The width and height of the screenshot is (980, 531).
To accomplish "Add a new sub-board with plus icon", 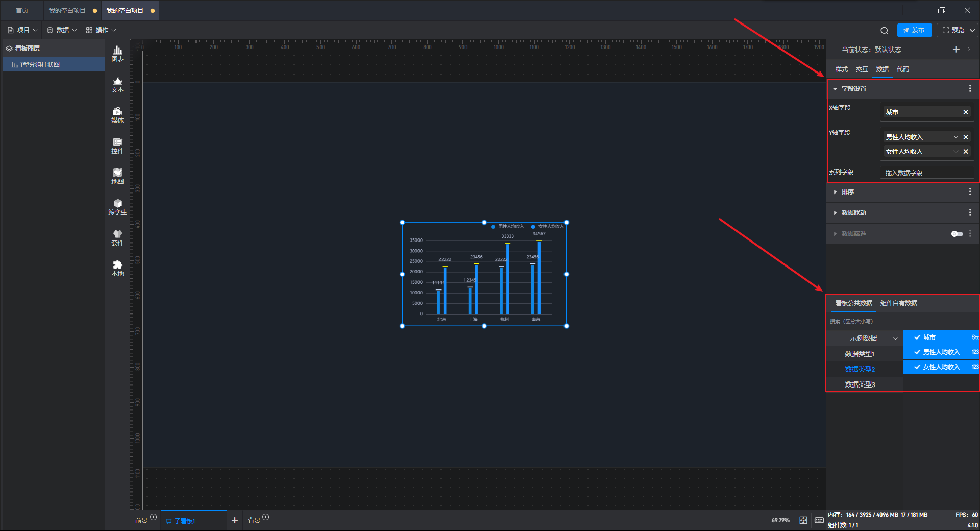I will point(235,520).
